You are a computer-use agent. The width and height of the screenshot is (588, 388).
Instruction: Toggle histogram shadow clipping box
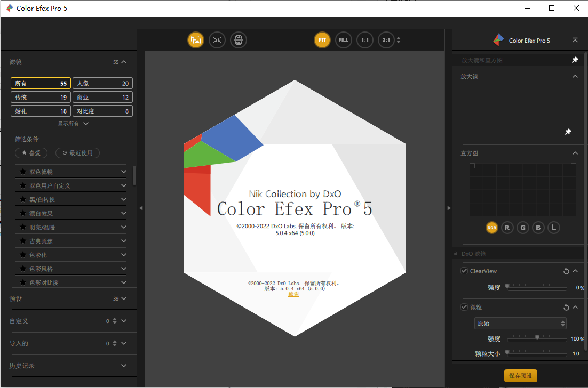(x=472, y=166)
